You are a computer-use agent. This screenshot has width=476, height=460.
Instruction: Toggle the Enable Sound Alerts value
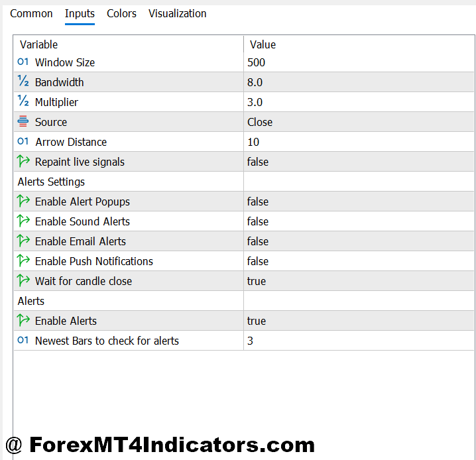(x=258, y=221)
